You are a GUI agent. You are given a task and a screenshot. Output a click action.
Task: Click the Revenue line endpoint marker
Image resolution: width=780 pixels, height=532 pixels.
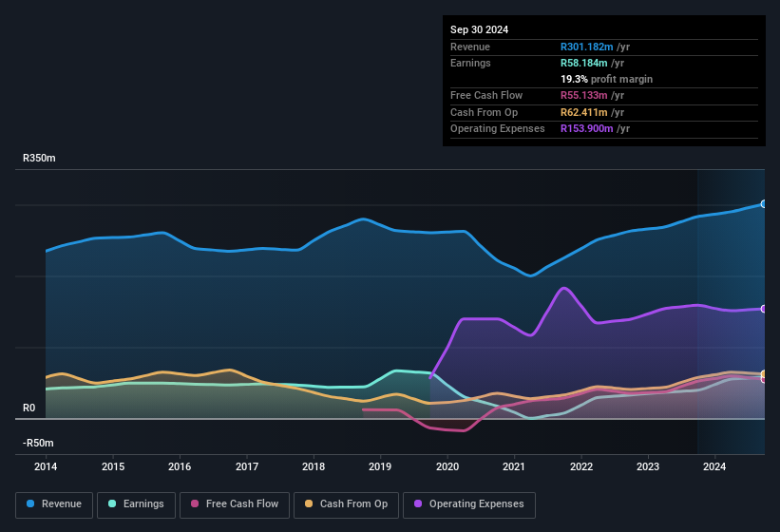pyautogui.click(x=764, y=204)
